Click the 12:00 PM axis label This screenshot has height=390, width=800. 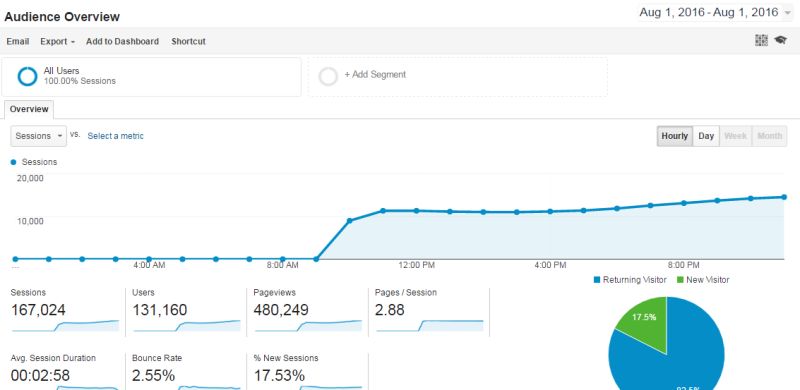[x=417, y=265]
